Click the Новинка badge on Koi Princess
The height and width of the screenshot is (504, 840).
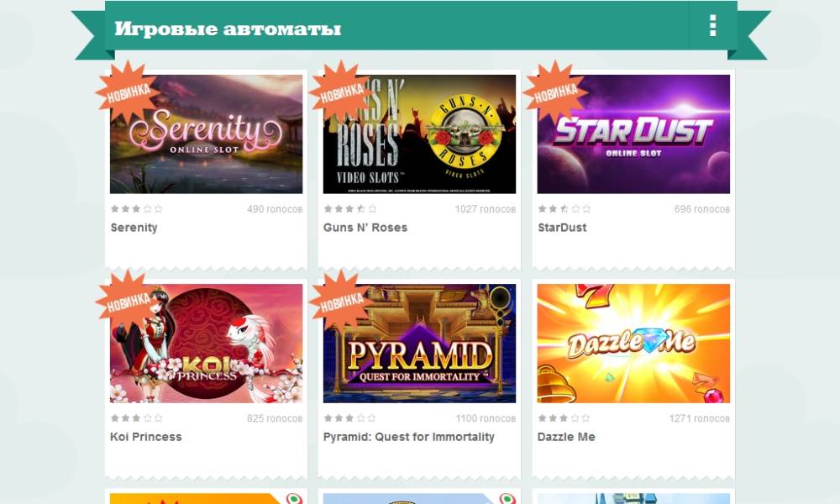click(x=128, y=302)
